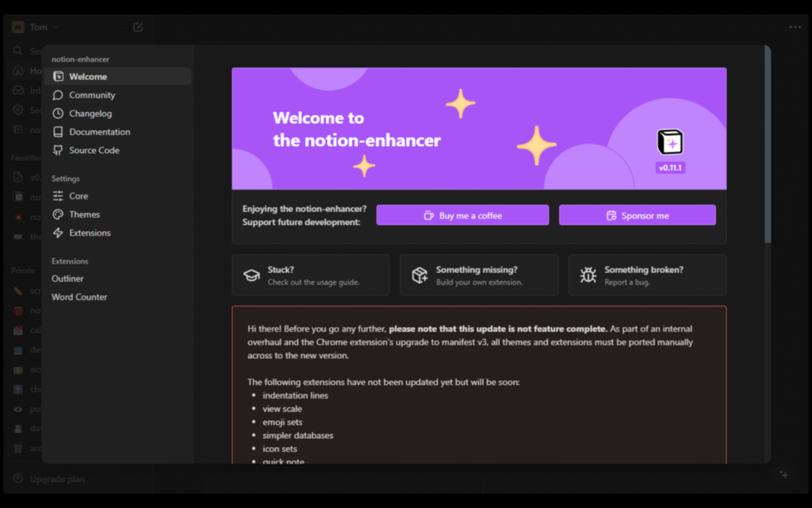The width and height of the screenshot is (812, 508).
Task: Click the Community speech bubble icon
Action: click(58, 95)
